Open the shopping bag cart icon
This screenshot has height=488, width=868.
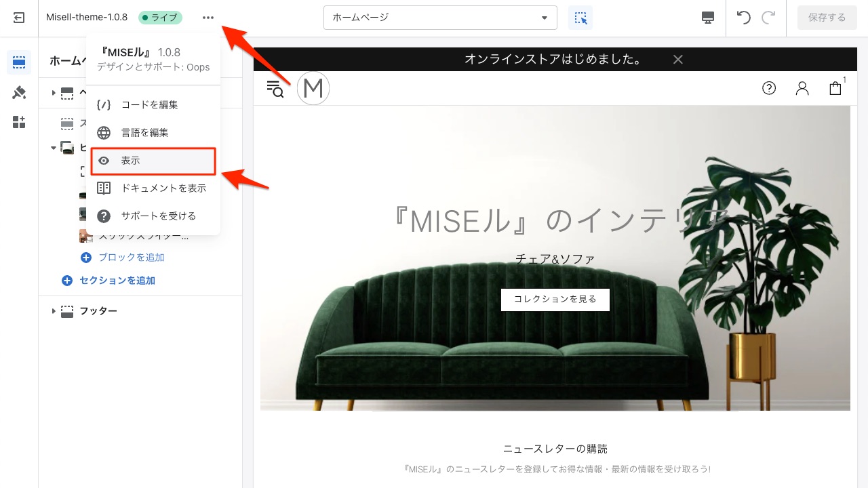[835, 88]
